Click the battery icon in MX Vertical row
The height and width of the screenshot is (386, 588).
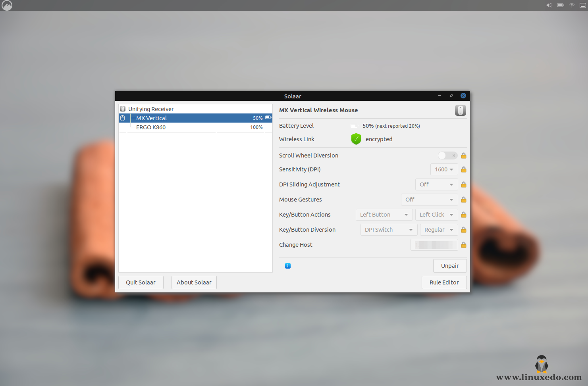coord(268,117)
